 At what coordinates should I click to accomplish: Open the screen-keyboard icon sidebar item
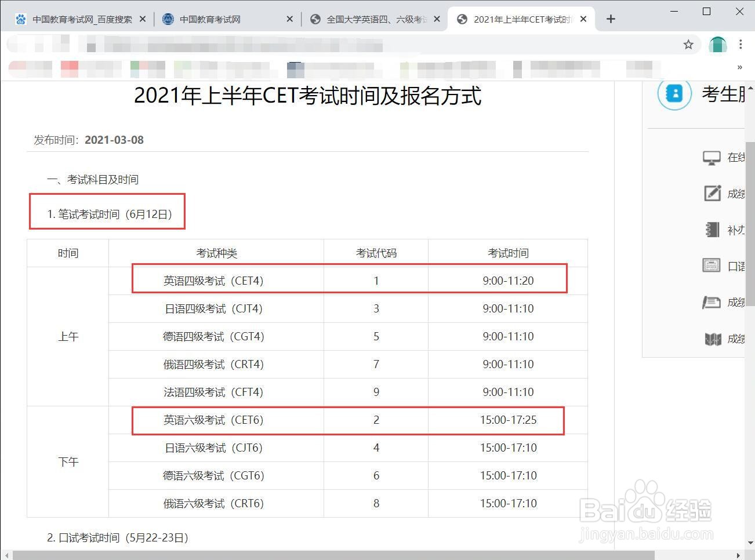click(712, 266)
